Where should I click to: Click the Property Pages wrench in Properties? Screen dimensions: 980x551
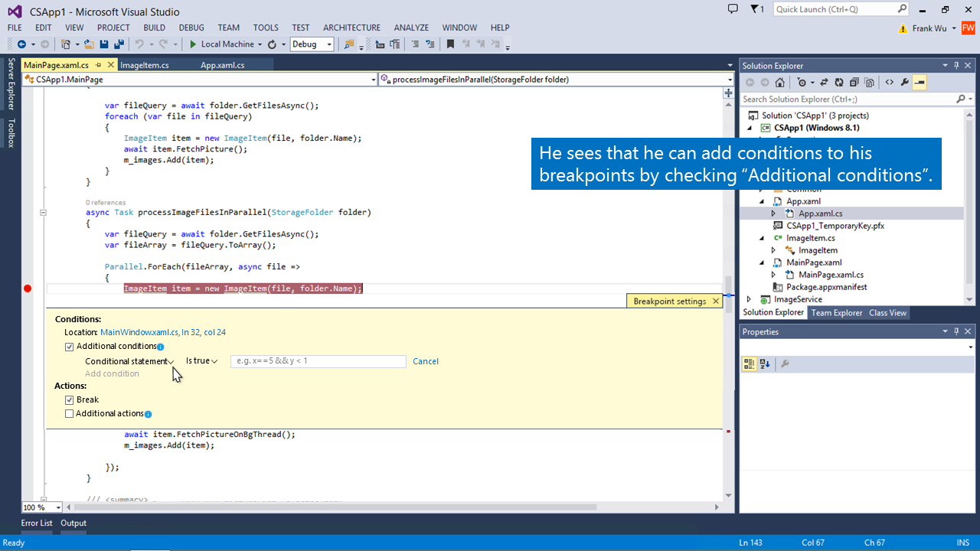[x=785, y=364]
